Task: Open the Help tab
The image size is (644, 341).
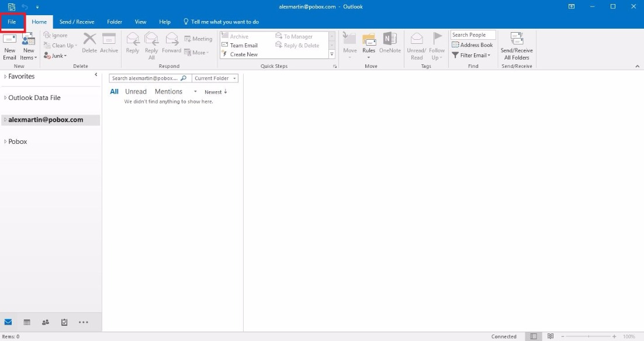Action: tap(165, 22)
